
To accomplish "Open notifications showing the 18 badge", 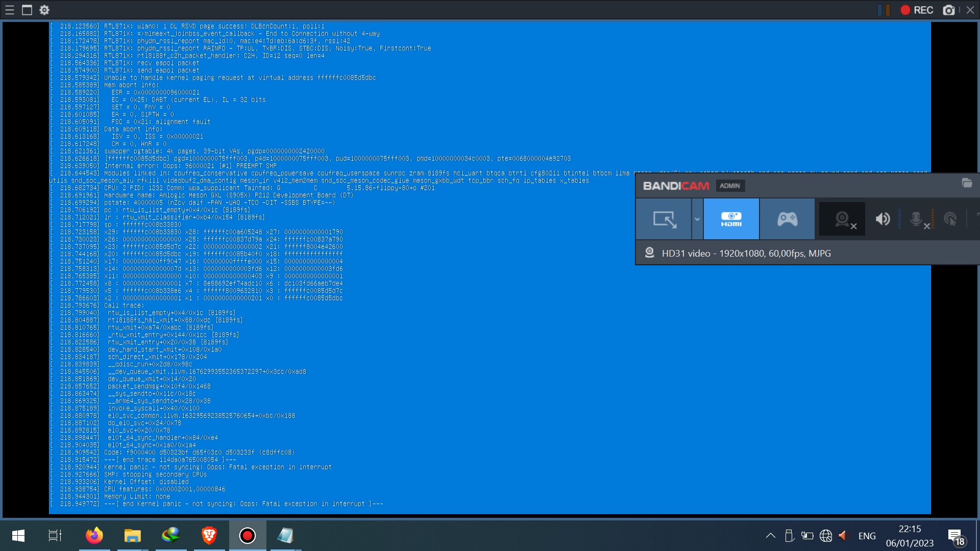I will point(955,536).
